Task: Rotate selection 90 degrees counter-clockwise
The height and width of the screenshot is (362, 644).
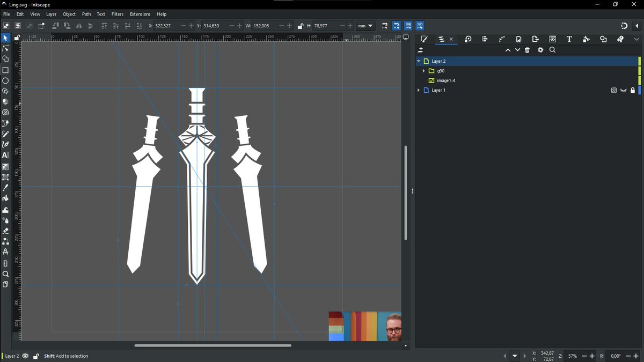Action: (55, 26)
